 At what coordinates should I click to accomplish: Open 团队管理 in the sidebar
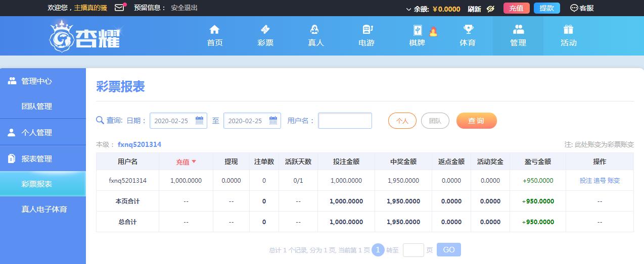coord(37,107)
